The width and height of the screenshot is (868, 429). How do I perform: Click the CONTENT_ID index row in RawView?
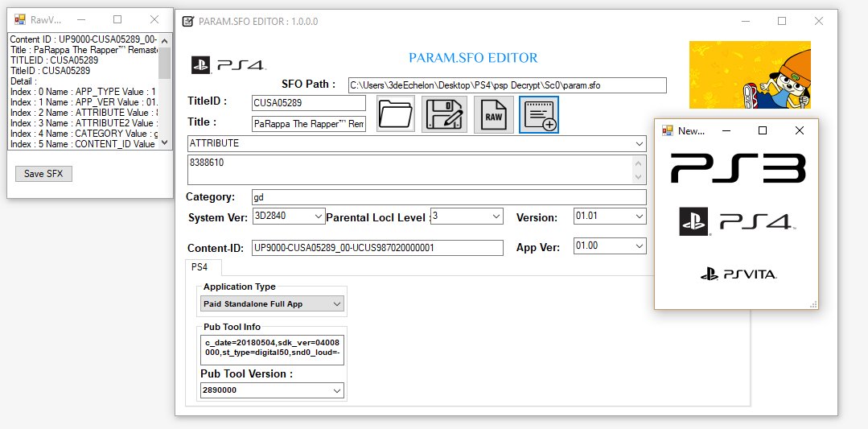[x=84, y=144]
